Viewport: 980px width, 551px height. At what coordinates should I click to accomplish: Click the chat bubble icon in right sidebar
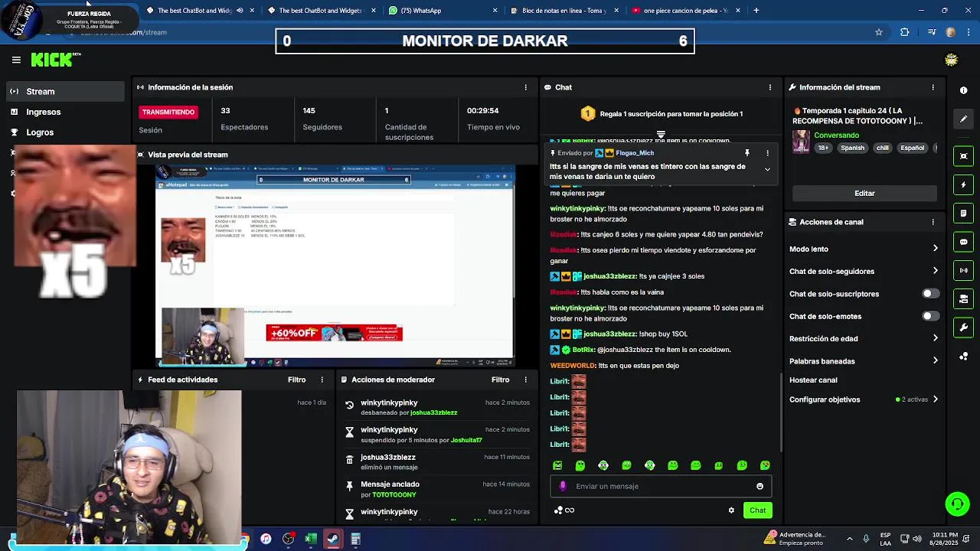pos(963,242)
